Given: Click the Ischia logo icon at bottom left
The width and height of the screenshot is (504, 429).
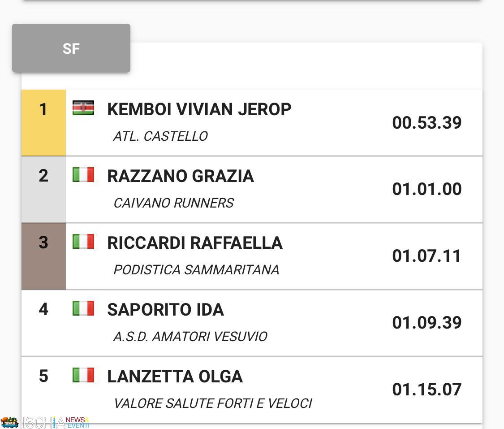Looking at the screenshot, I should (9, 423).
